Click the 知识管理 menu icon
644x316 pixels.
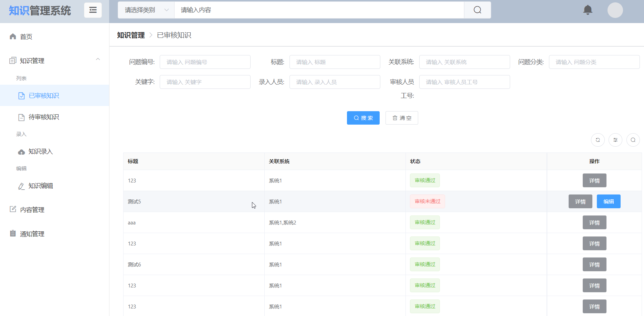[x=13, y=61]
